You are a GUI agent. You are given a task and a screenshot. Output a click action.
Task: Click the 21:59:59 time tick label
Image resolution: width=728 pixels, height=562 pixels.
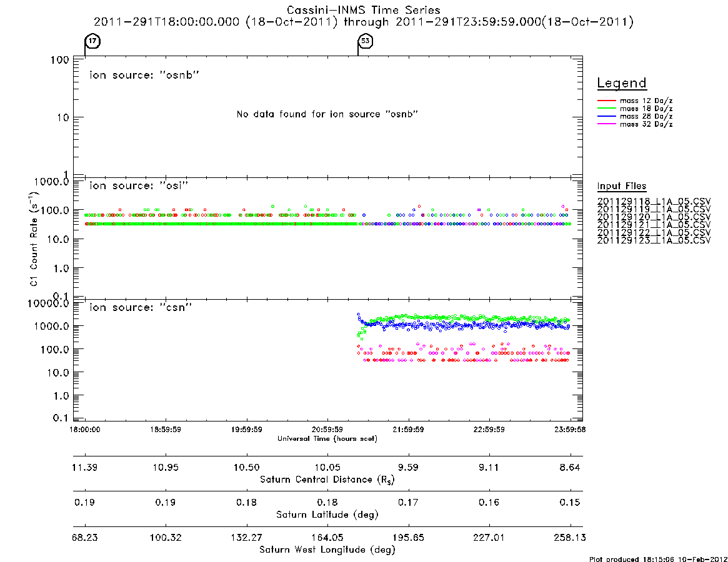point(408,430)
